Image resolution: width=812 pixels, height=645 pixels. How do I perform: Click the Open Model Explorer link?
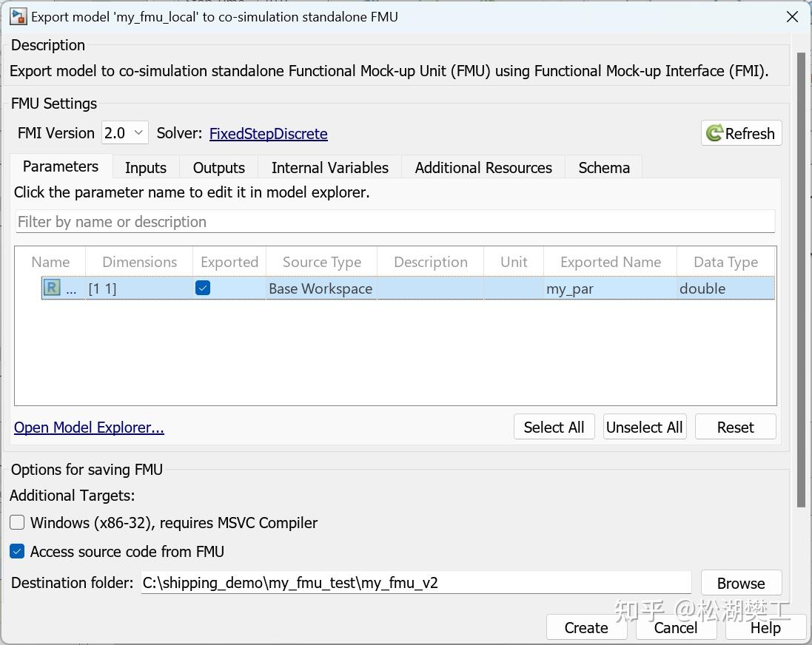click(x=89, y=428)
